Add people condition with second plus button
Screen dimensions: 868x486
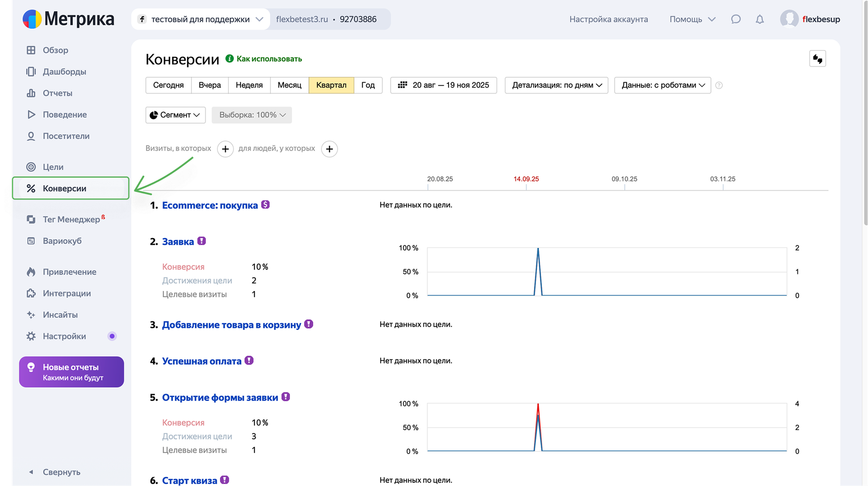click(329, 149)
